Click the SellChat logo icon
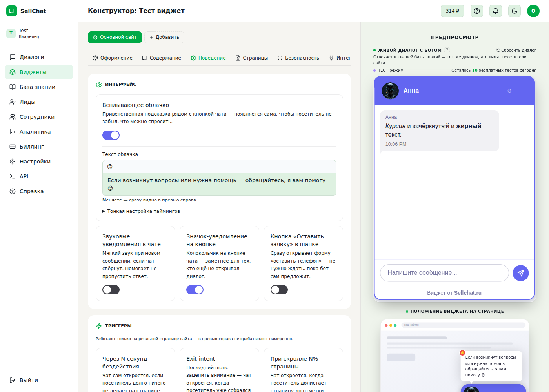 pos(12,11)
